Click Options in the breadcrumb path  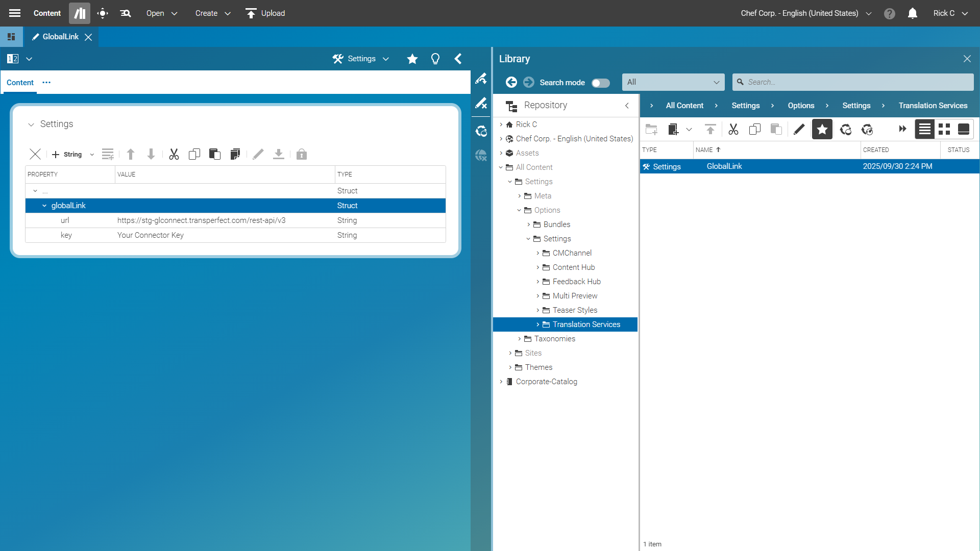click(x=801, y=106)
